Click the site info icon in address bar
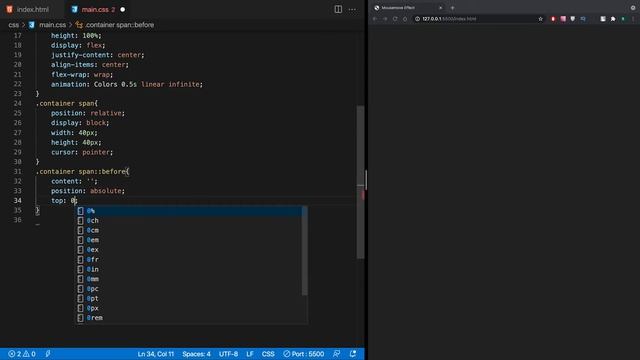Screen dimensions: 640x360 (x=417, y=19)
